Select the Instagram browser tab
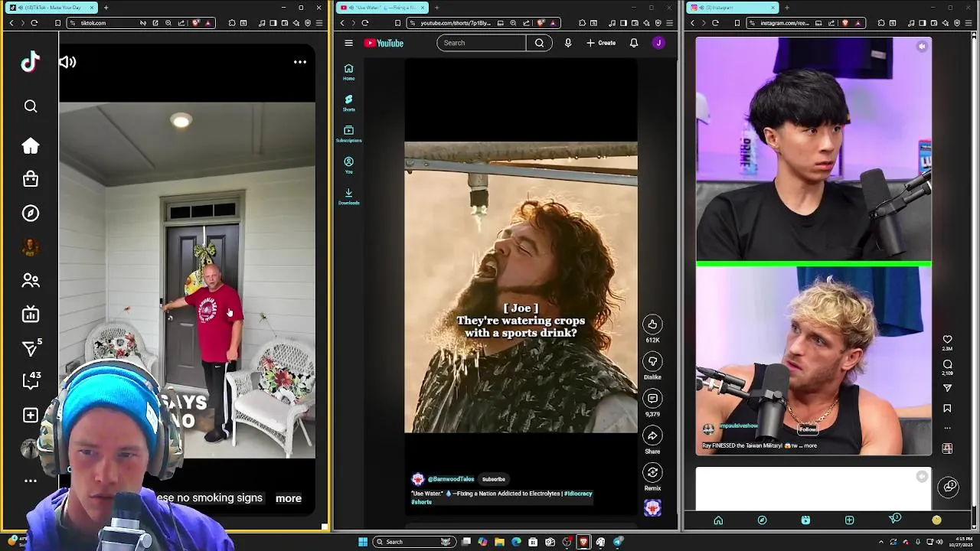Screen dimensions: 980x551 [733, 8]
